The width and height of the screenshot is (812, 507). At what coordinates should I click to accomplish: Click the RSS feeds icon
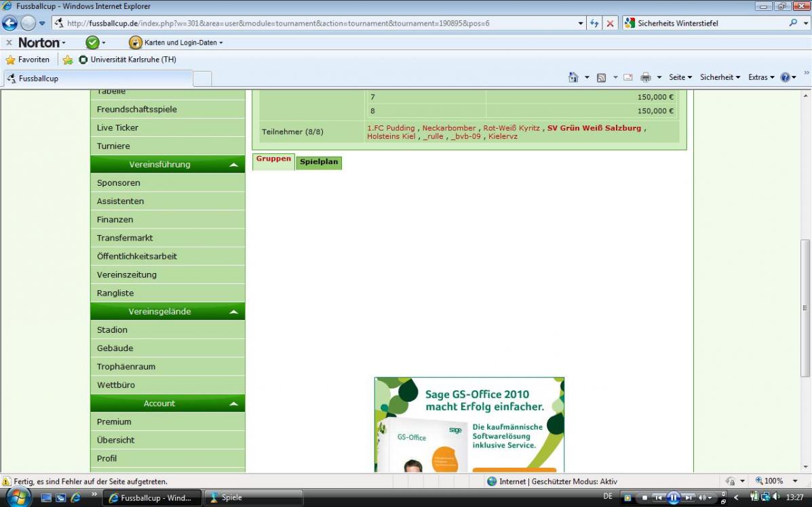[x=601, y=77]
